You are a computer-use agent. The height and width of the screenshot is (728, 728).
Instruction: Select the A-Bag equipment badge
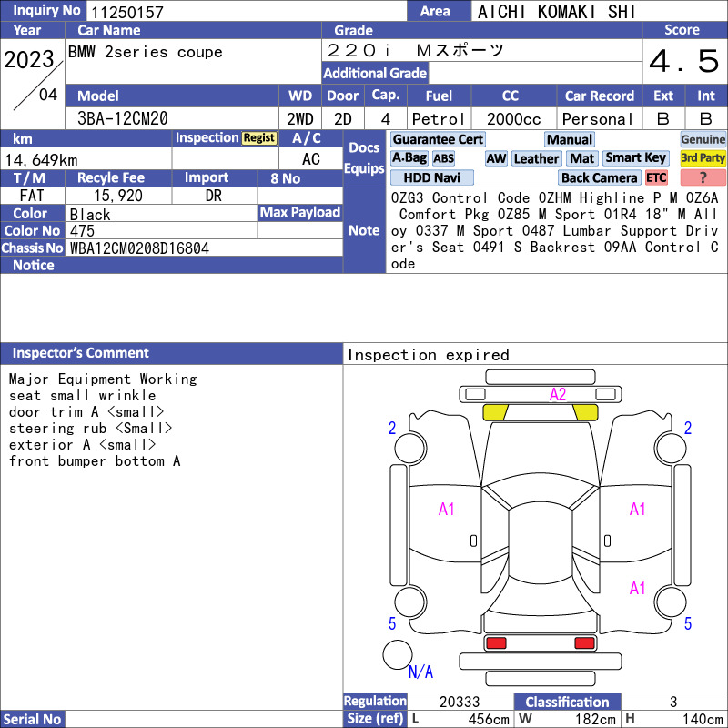tap(409, 158)
